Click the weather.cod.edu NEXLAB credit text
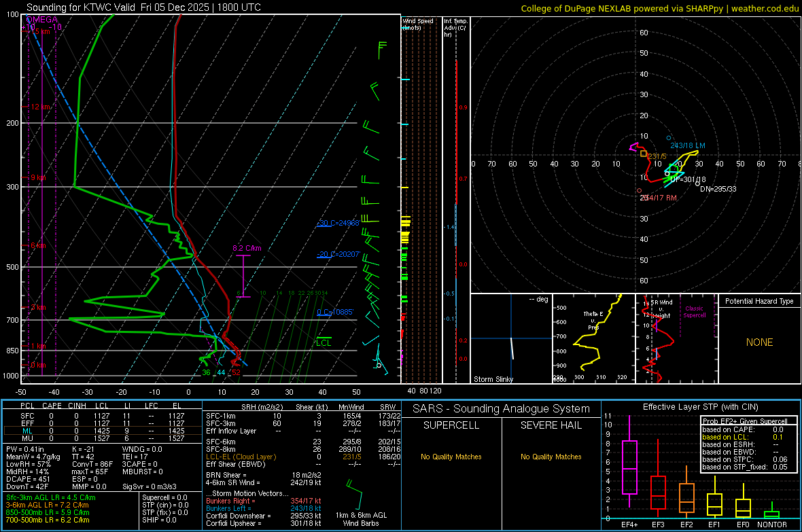 (660, 8)
